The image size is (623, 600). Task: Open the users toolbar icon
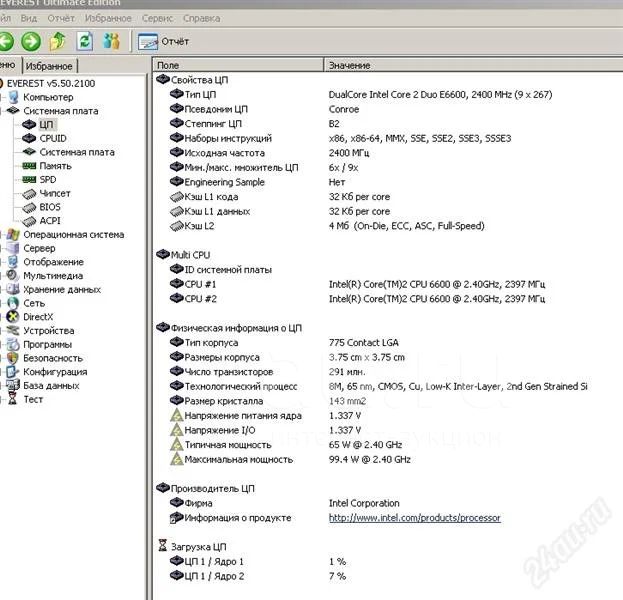[x=112, y=41]
